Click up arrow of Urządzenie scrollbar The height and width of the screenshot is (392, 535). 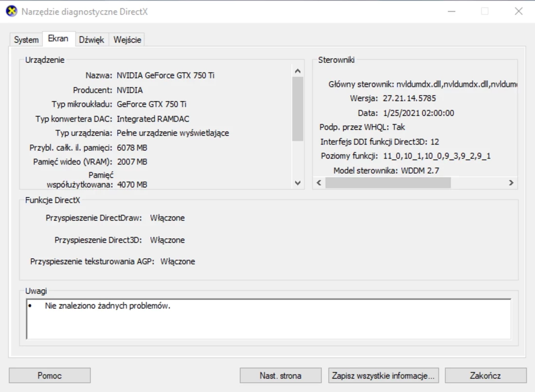[298, 71]
